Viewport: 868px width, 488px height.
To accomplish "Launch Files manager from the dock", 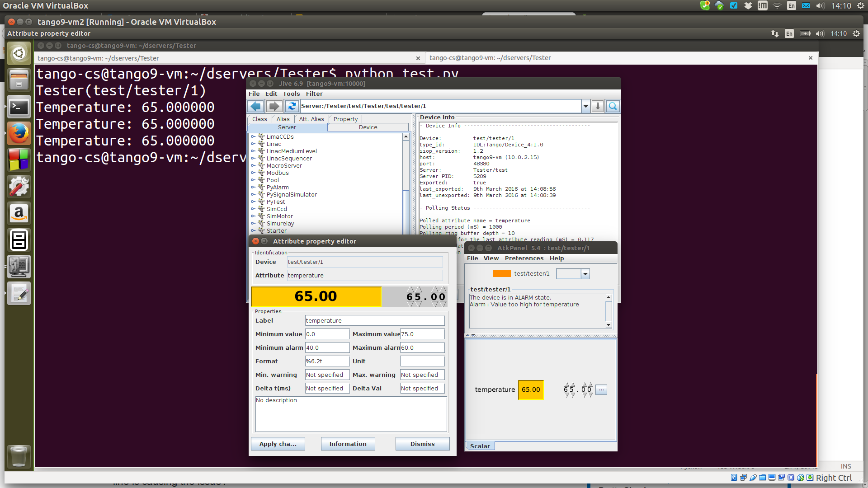I will pyautogui.click(x=19, y=80).
